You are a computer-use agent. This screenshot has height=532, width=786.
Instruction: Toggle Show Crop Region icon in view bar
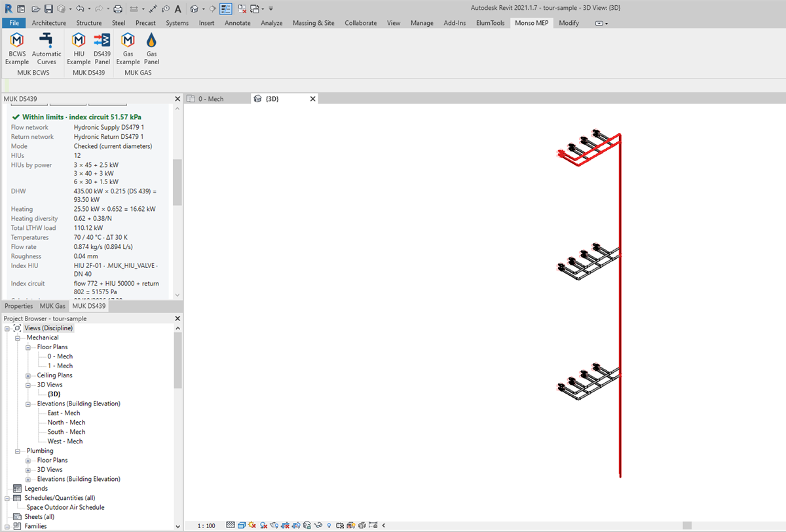pyautogui.click(x=296, y=525)
